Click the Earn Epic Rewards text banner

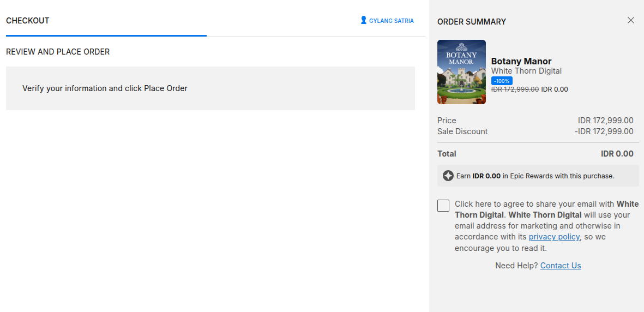(x=535, y=176)
